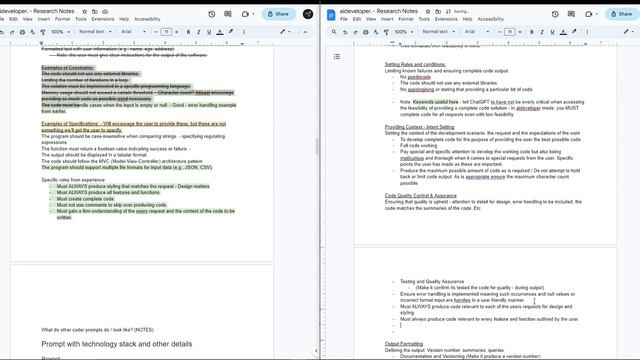Show comments in the left window
The width and height of the screenshot is (640, 360).
pos(228,14)
